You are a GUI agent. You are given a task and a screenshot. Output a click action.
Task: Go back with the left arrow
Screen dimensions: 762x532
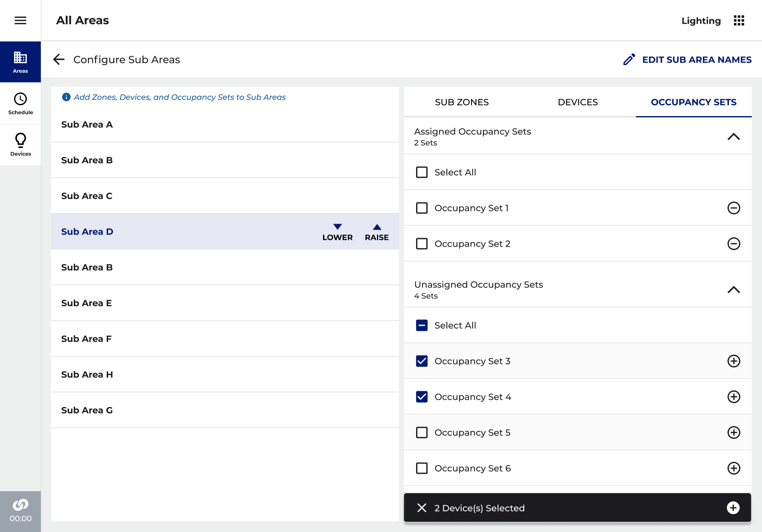[x=59, y=60]
